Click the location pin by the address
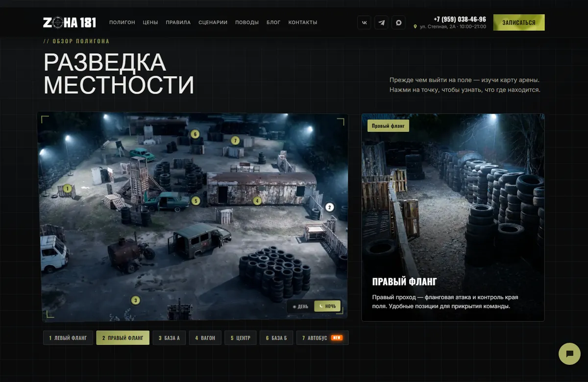This screenshot has height=382, width=588. tap(416, 27)
